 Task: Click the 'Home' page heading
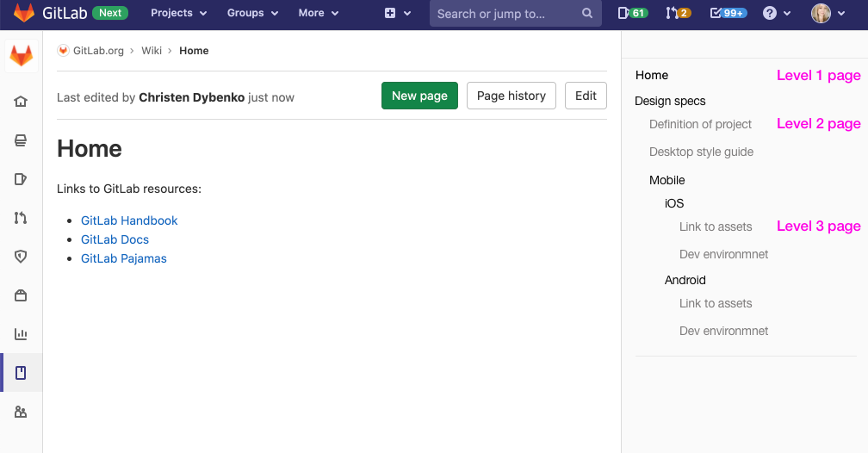click(x=90, y=148)
